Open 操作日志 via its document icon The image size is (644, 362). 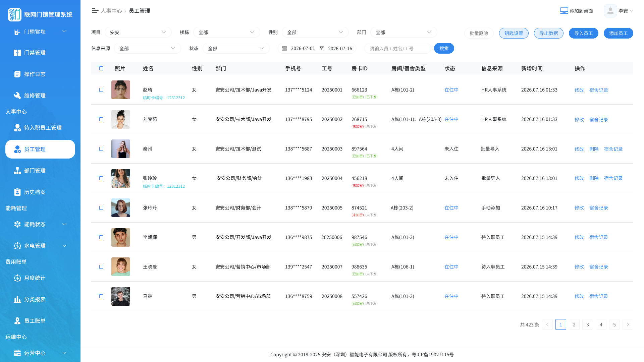(x=17, y=74)
